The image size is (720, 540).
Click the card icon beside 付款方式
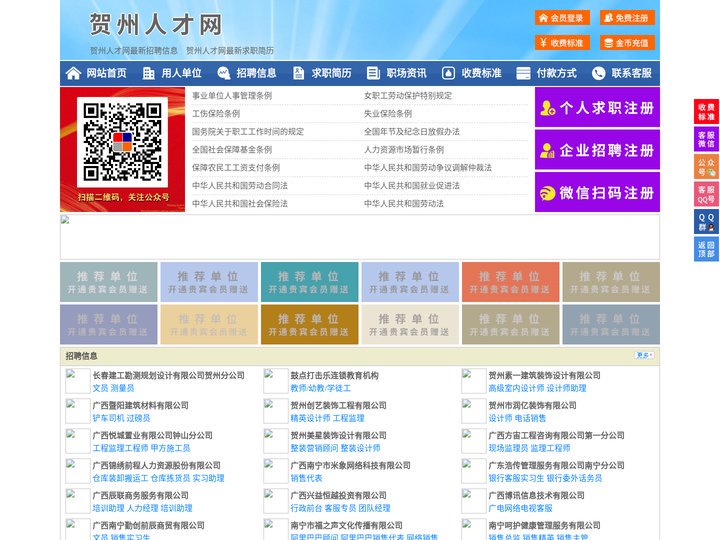click(x=523, y=73)
